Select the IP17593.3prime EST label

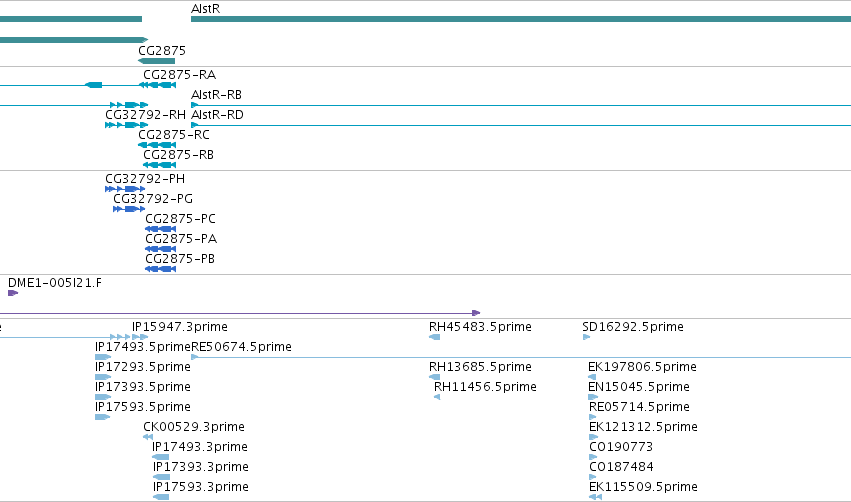(x=201, y=487)
